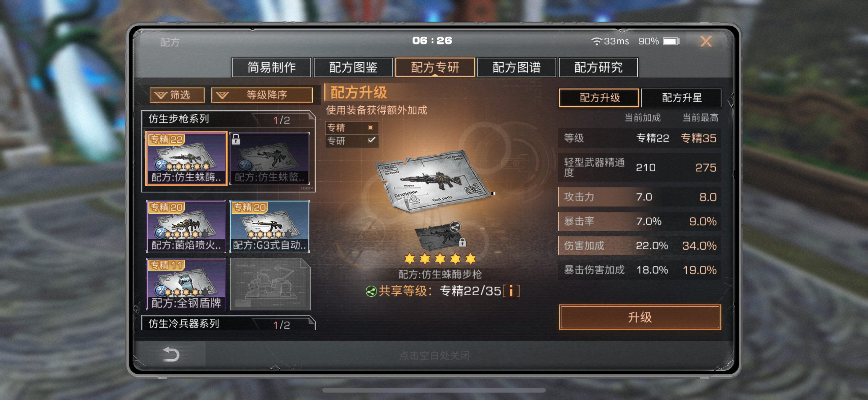Viewport: 868px width, 400px height.
Task: Toggle the 专精 checkbox
Action: pyautogui.click(x=371, y=127)
